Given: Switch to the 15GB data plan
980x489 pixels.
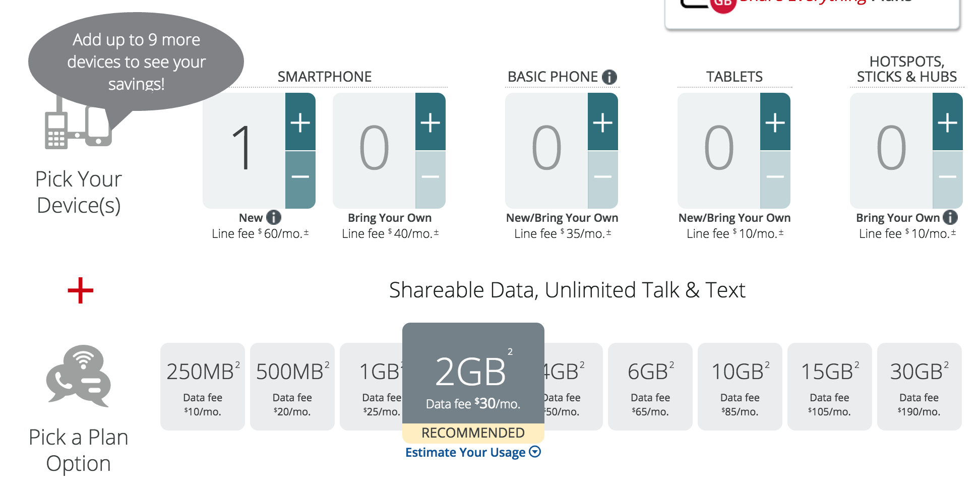Looking at the screenshot, I should coord(829,387).
